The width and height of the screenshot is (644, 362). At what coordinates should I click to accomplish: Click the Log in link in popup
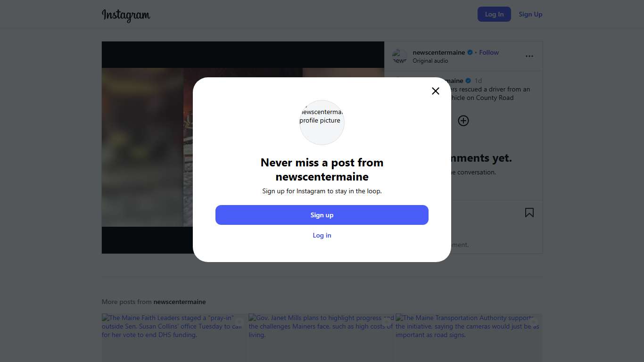pos(322,235)
